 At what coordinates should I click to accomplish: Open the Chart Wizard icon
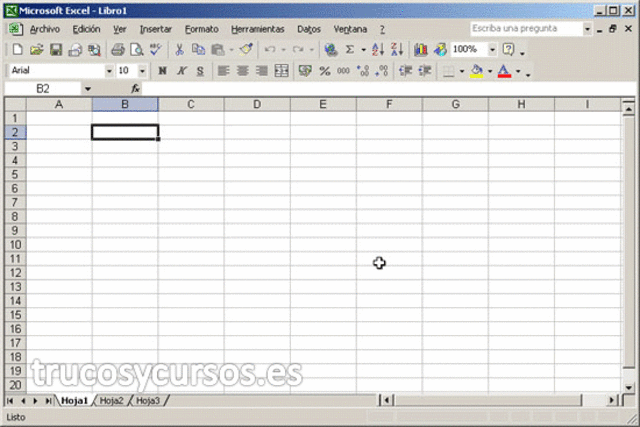coord(421,50)
